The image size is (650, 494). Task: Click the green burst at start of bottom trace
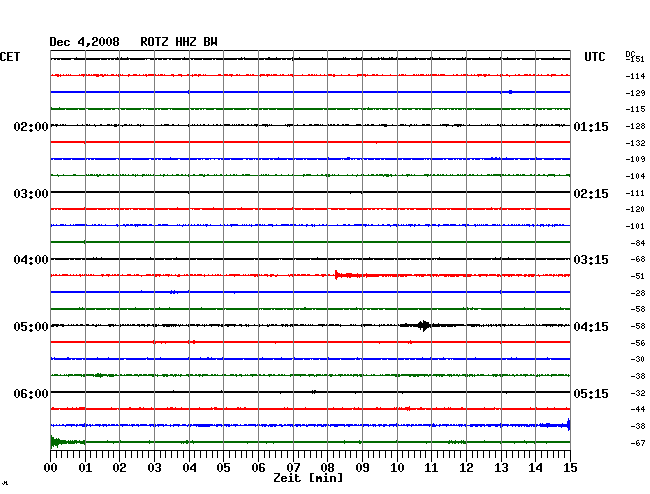60,442
